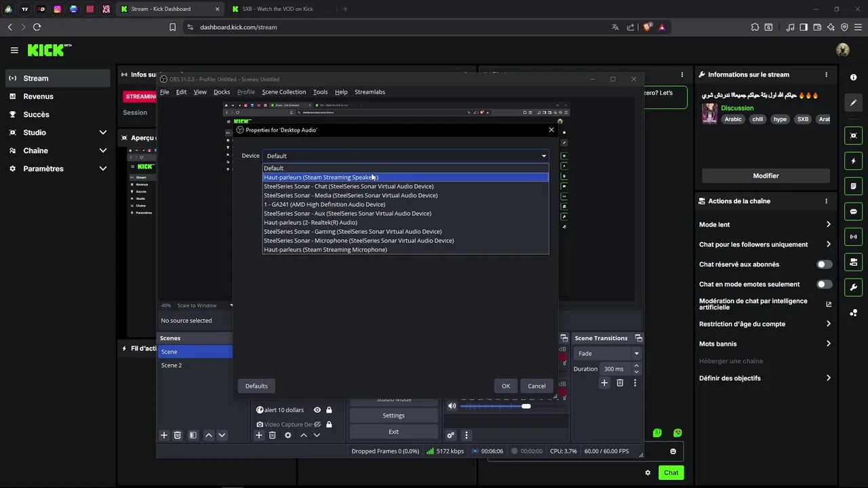Expand the Paramètres section in Kick sidebar

[103, 169]
